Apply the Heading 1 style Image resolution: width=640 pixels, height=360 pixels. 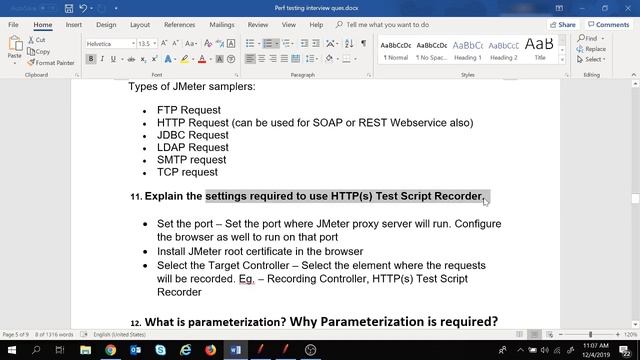coord(468,50)
